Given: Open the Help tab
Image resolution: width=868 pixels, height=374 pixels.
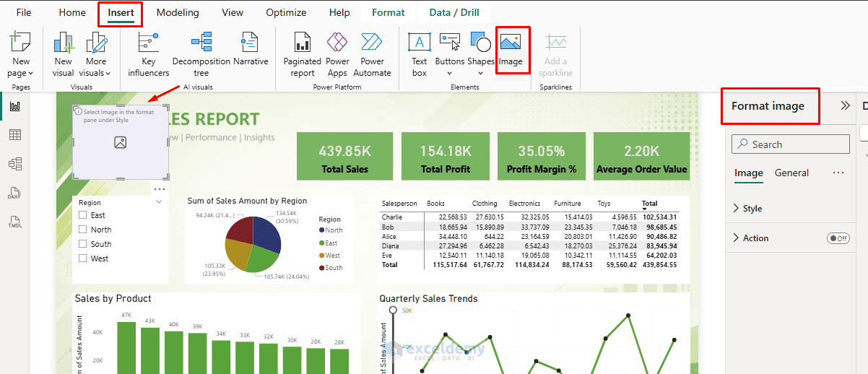Looking at the screenshot, I should pyautogui.click(x=339, y=12).
